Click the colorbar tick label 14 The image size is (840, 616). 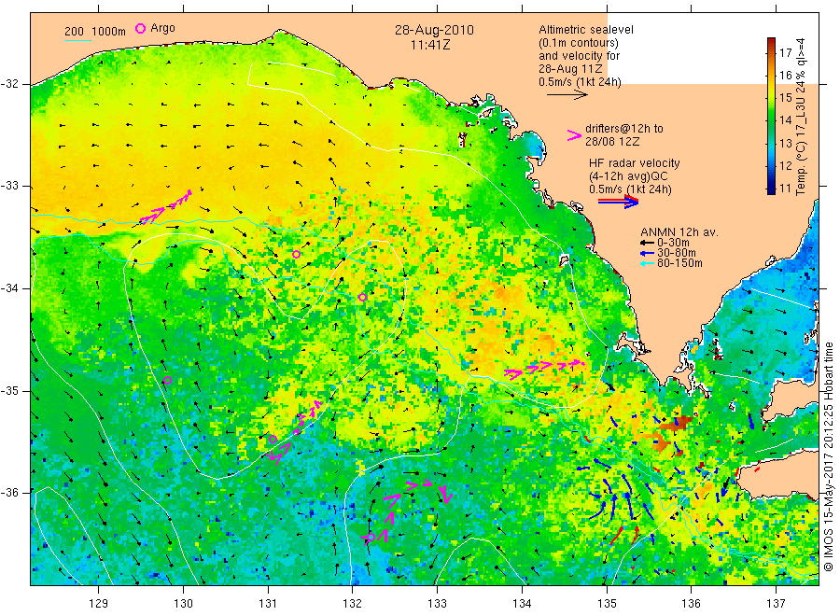pyautogui.click(x=785, y=120)
